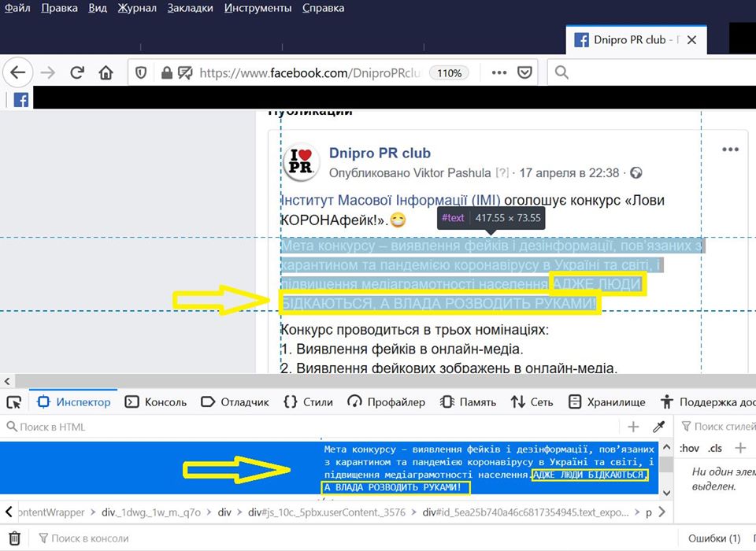Screen dimensions: 756x551
Task: Create a new node in markup
Action: point(633,427)
